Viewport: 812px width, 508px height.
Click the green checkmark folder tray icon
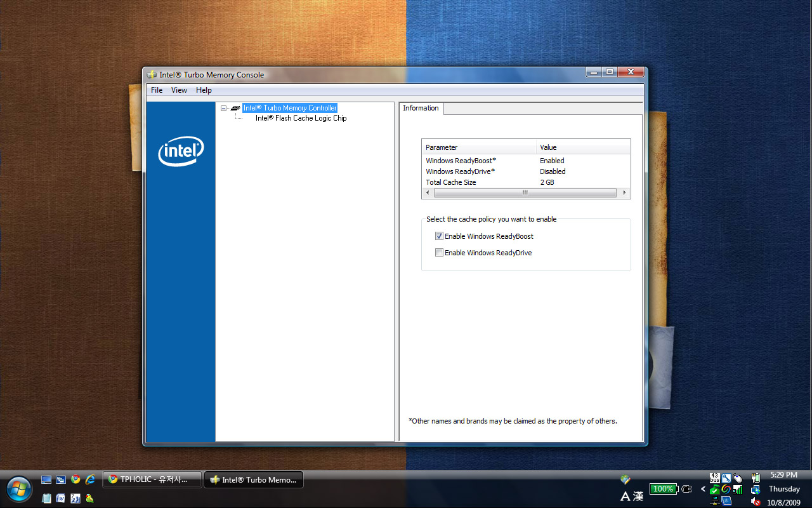(715, 490)
